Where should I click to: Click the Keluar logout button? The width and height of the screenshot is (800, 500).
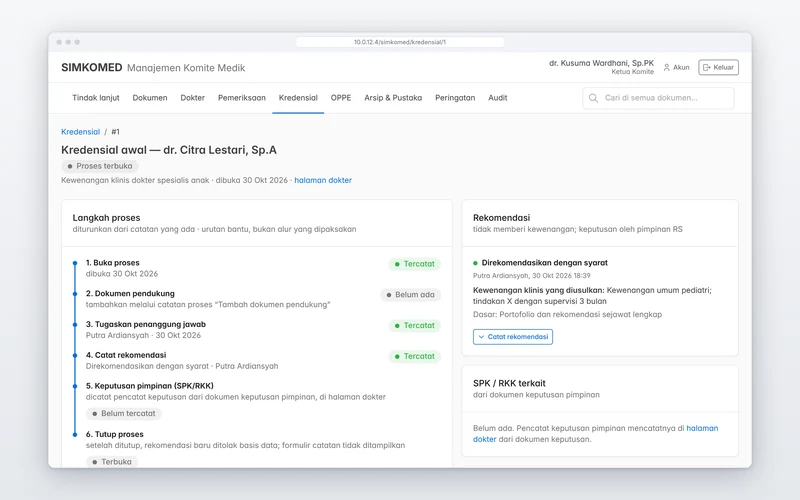(x=718, y=67)
